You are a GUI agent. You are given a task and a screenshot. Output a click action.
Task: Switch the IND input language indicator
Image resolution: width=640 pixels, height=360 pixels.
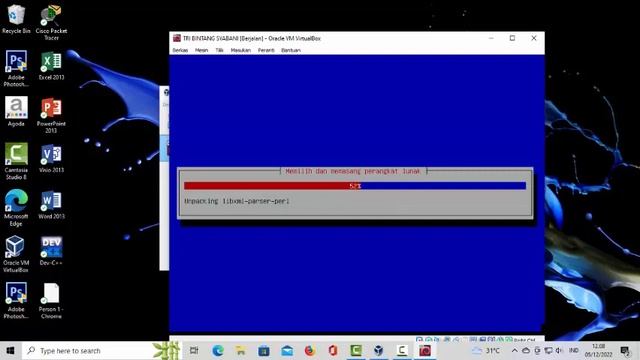[573, 351]
